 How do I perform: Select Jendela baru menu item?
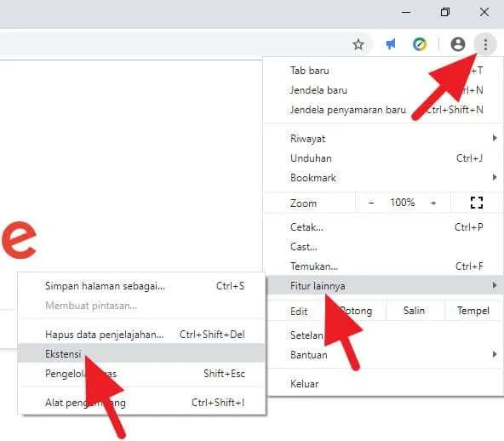pos(383,90)
